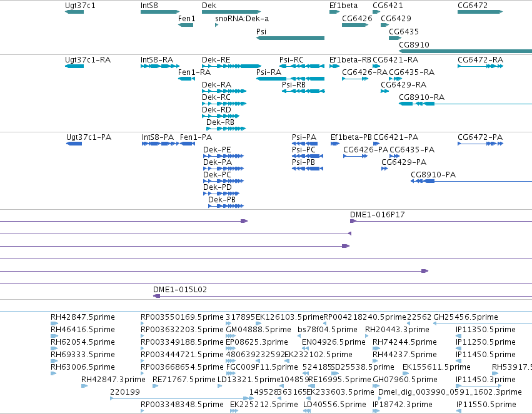Select the CG6429 gene label
Image resolution: width=532 pixels, height=414 pixels.
[x=396, y=19]
